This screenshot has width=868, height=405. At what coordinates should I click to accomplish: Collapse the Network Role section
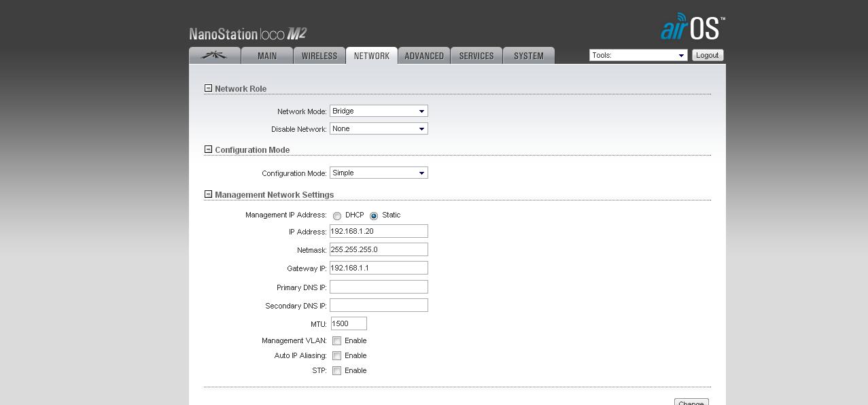(x=208, y=88)
